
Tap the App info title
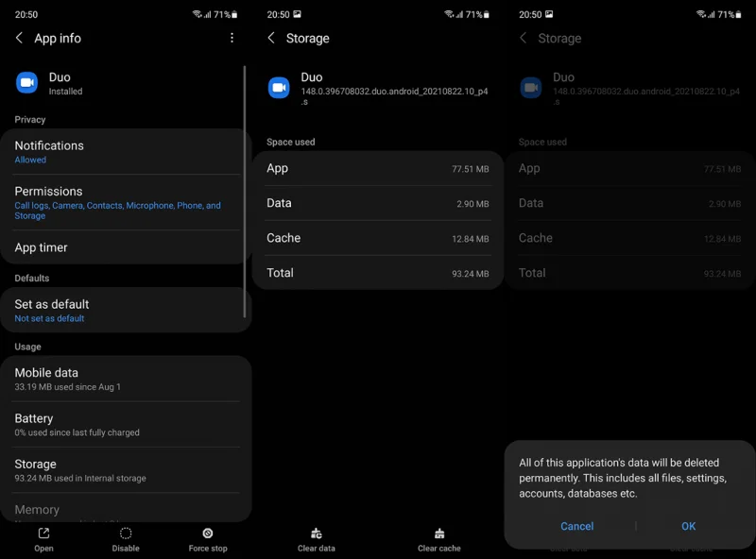coord(58,38)
